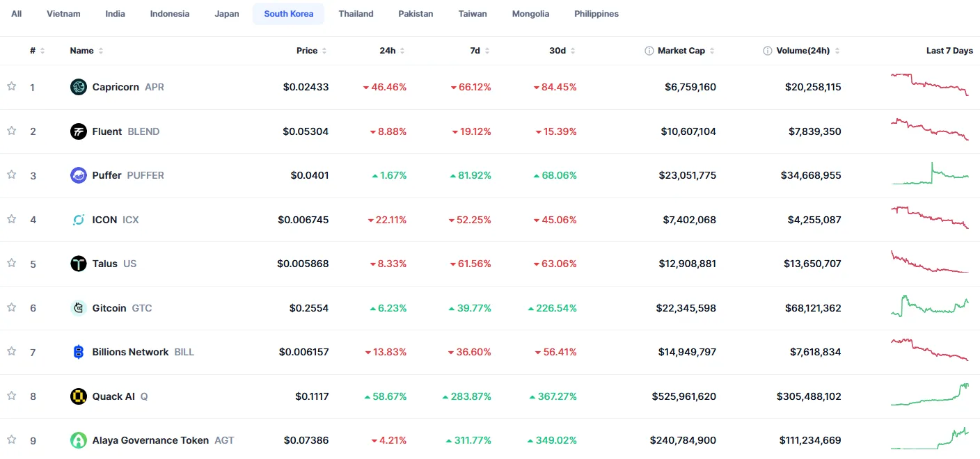This screenshot has height=459, width=980.
Task: Star Billions Network for watchlist
Action: coord(11,351)
